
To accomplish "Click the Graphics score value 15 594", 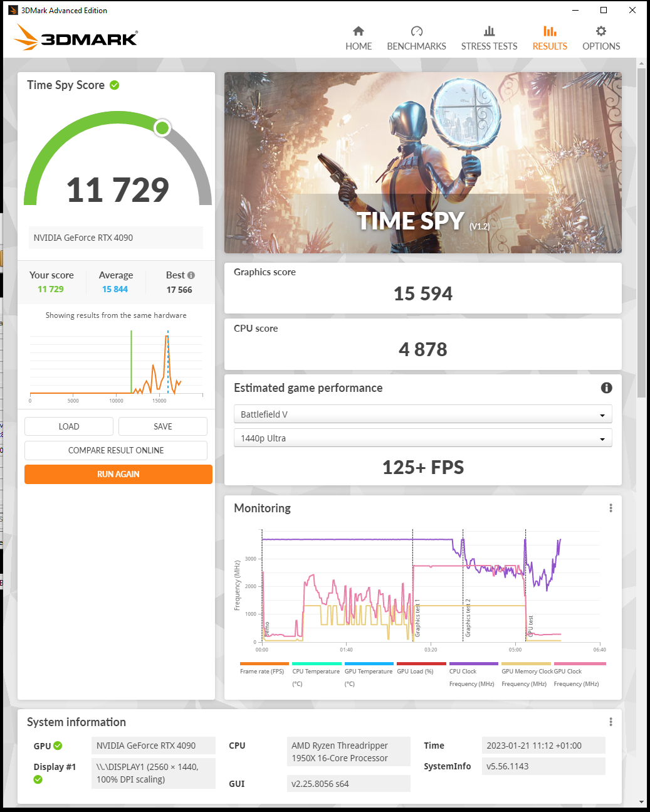I will [x=423, y=293].
